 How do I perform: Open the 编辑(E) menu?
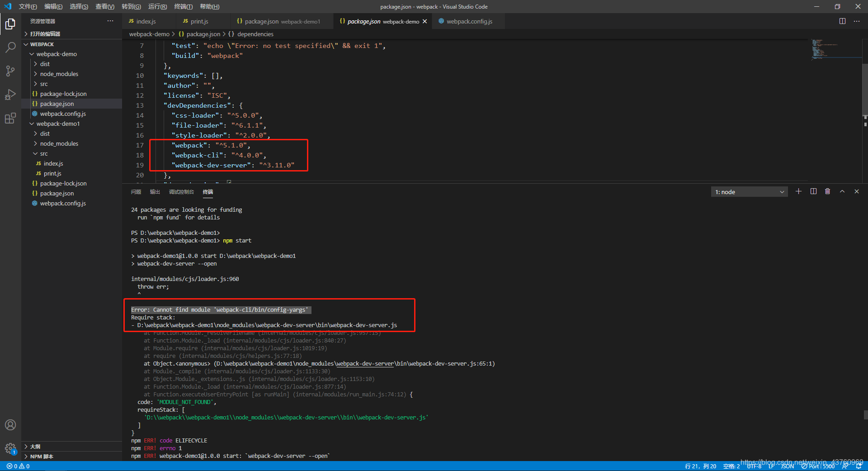[53, 6]
